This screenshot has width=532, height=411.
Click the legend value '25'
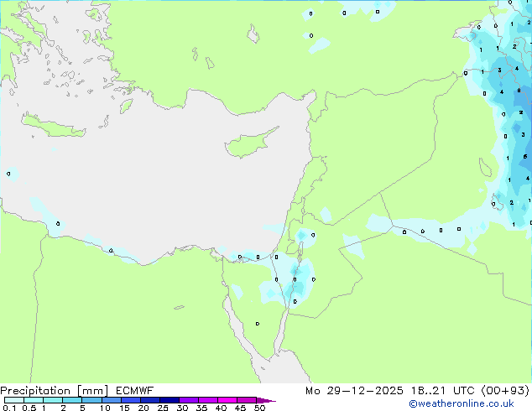click(x=163, y=408)
